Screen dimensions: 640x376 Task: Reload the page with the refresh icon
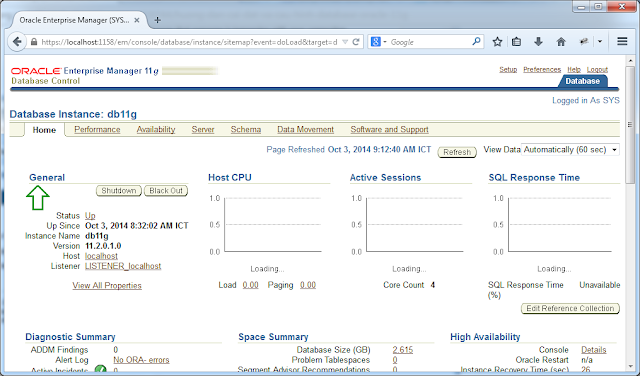tap(356, 42)
